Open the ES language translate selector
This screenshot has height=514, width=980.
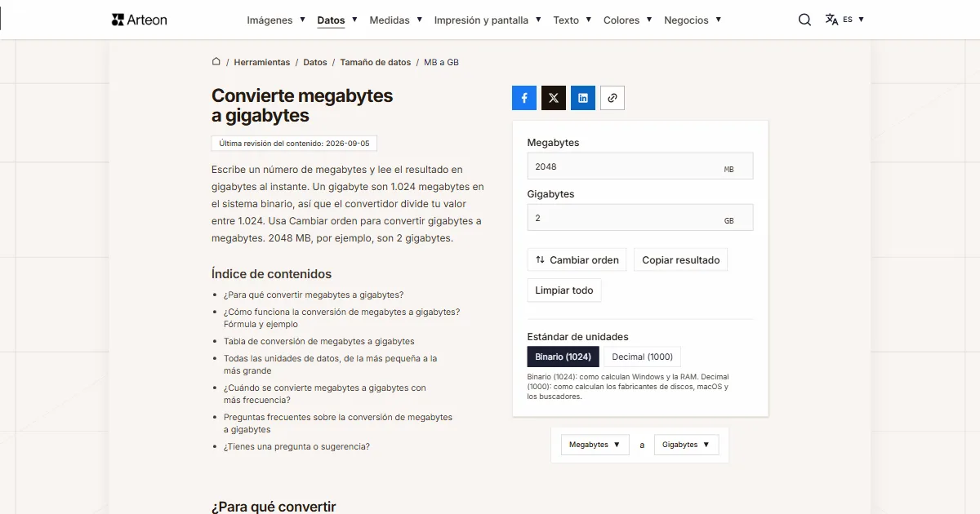coord(844,20)
